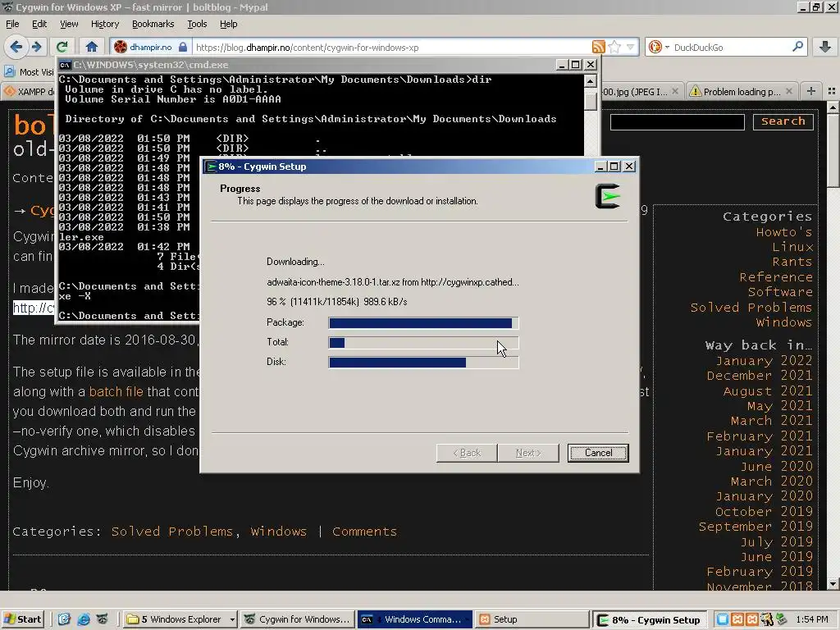Image resolution: width=840 pixels, height=630 pixels.
Task: Open the Howto's category link
Action: click(x=783, y=232)
